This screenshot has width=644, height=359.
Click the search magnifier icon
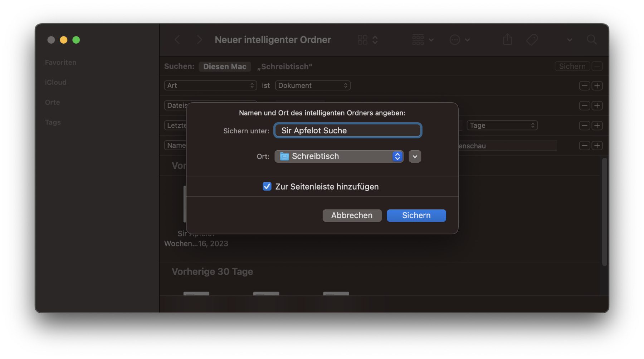[592, 40]
